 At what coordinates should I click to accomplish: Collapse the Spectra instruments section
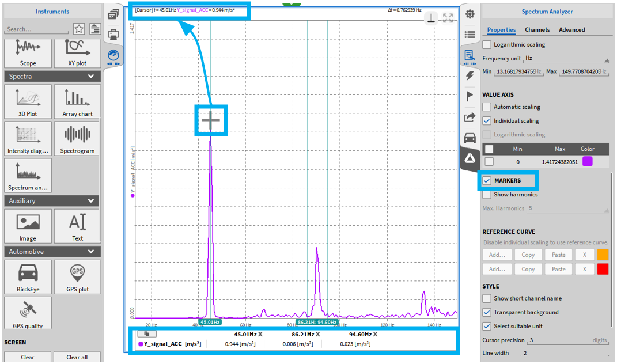[91, 77]
